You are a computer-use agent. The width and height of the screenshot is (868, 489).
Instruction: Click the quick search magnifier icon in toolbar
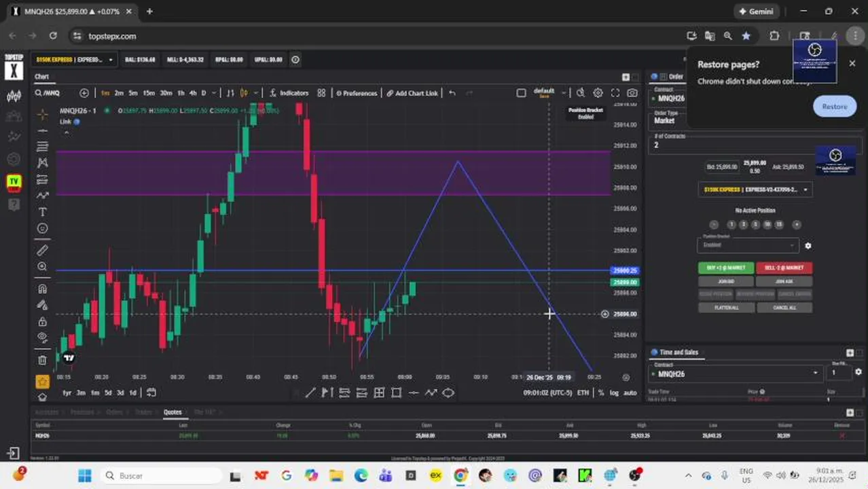click(581, 93)
